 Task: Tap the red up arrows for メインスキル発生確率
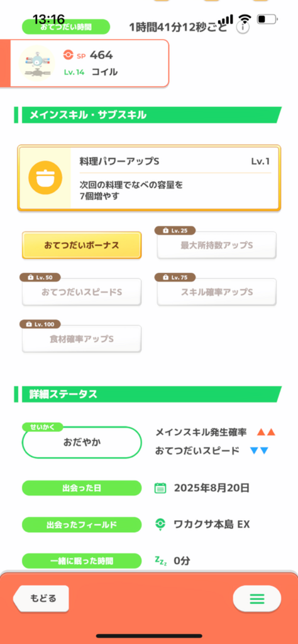pos(266,433)
